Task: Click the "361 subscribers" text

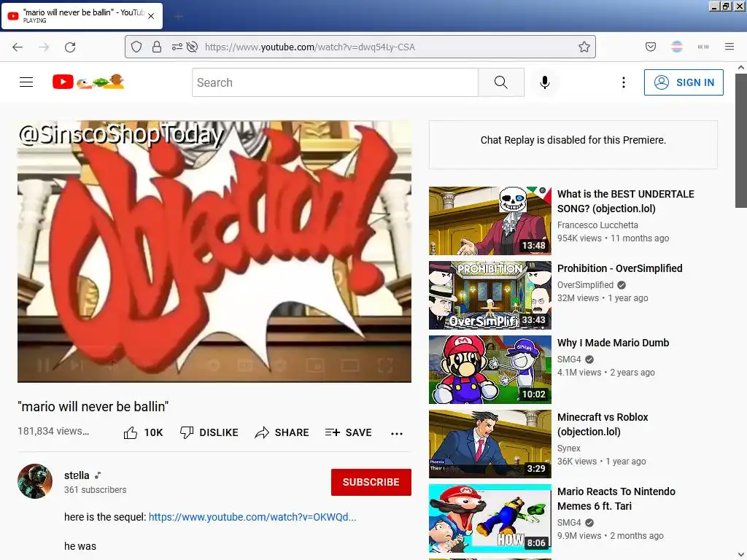Action: [x=96, y=489]
